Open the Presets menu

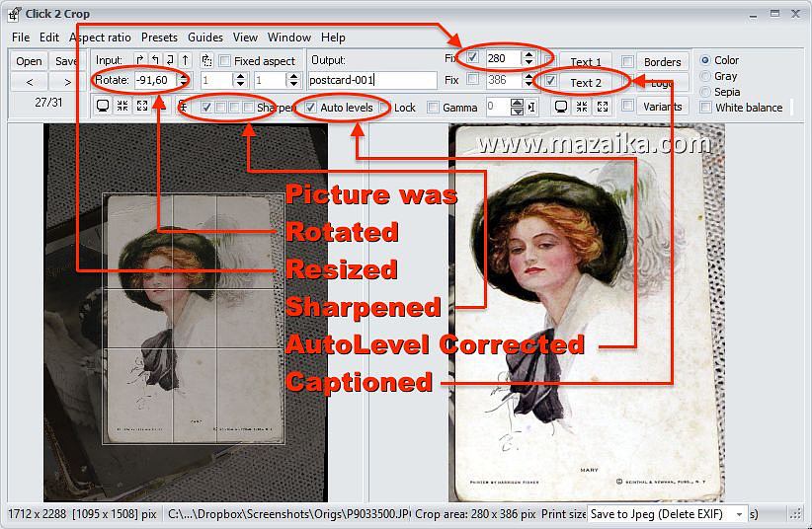click(x=159, y=38)
